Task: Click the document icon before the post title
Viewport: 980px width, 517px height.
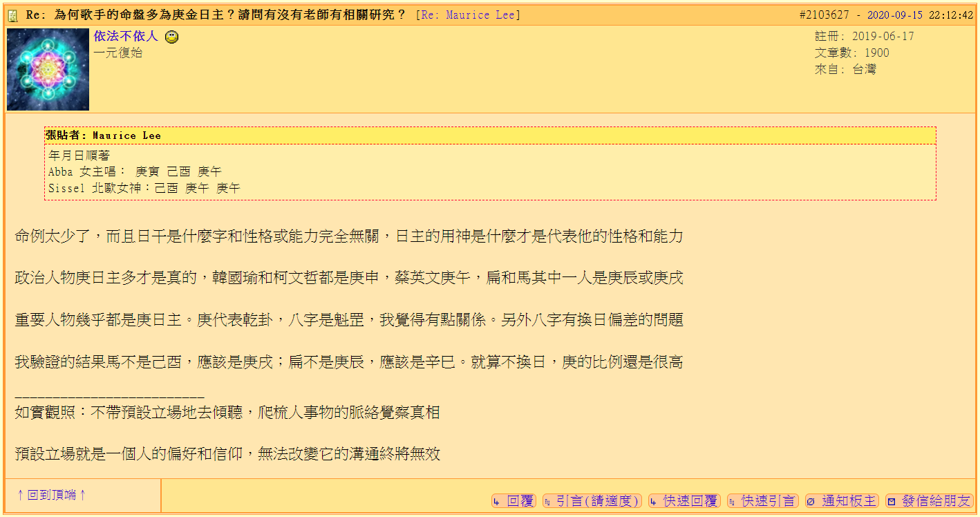Action: (11, 13)
